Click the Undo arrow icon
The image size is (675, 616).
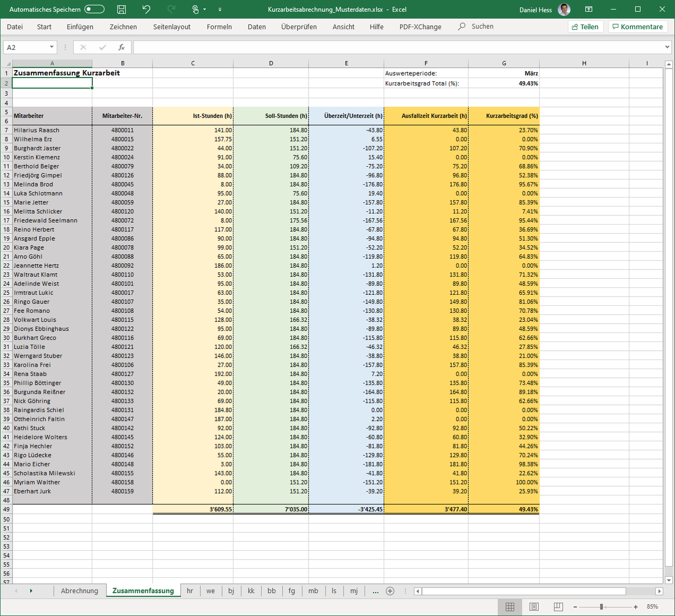(147, 9)
